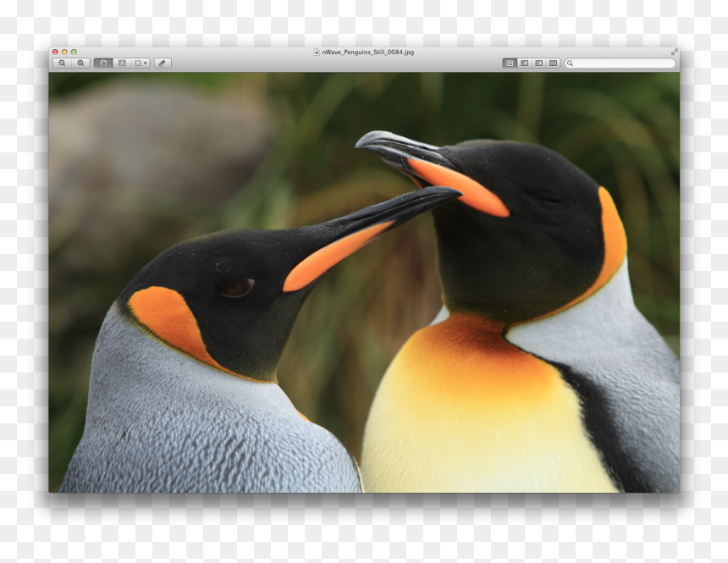Maximize the window with the green button

coord(74,52)
